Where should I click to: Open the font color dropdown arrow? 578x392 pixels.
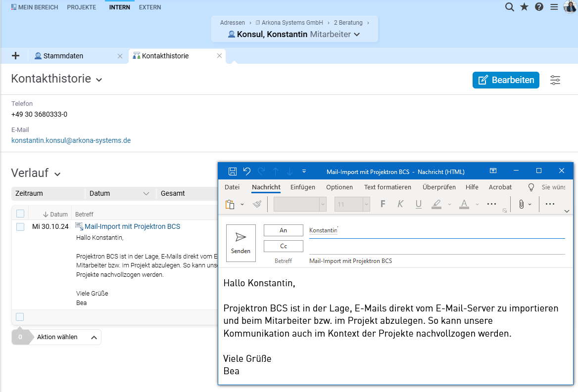(x=477, y=204)
